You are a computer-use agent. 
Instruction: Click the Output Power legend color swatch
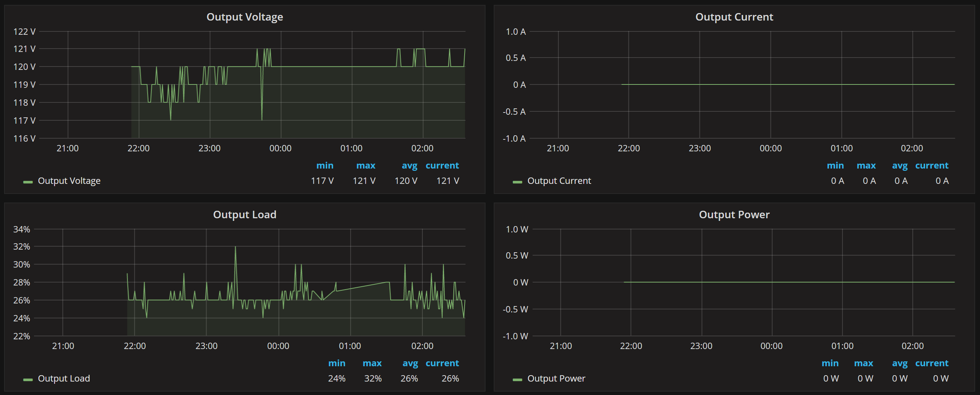[x=517, y=379]
